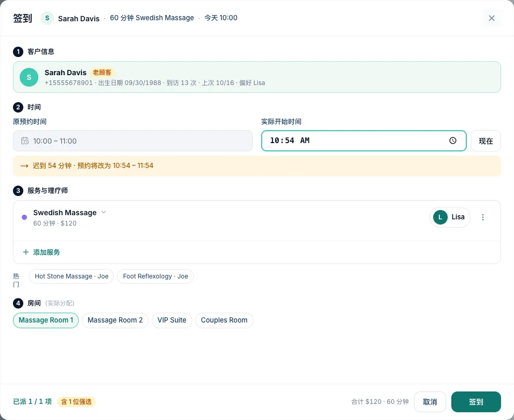Open the Lisa therapist selector

pyautogui.click(x=450, y=217)
